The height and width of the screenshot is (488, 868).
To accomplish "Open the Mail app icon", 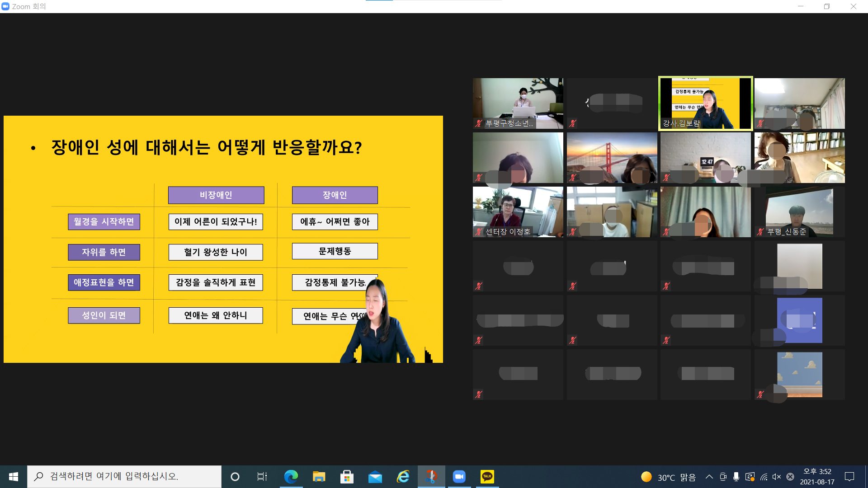I will tap(375, 477).
